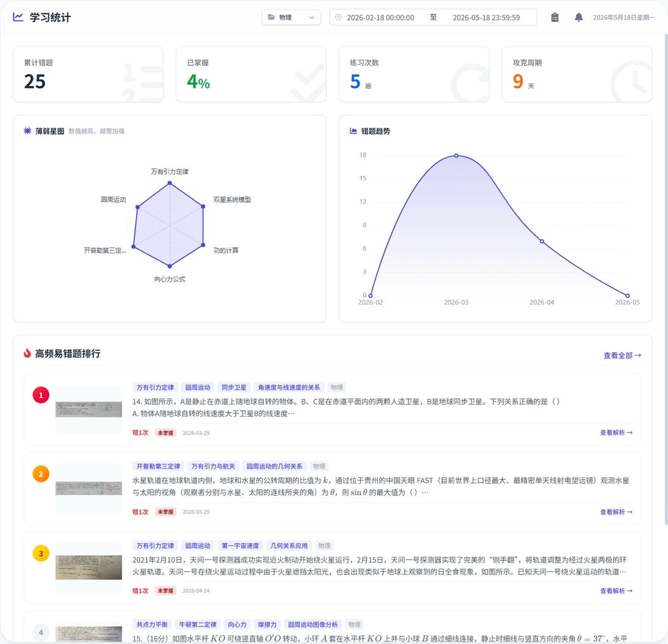Viewport: 668px width, 644px height.
Task: Click the 练习次数 5 card
Action: pos(414,74)
